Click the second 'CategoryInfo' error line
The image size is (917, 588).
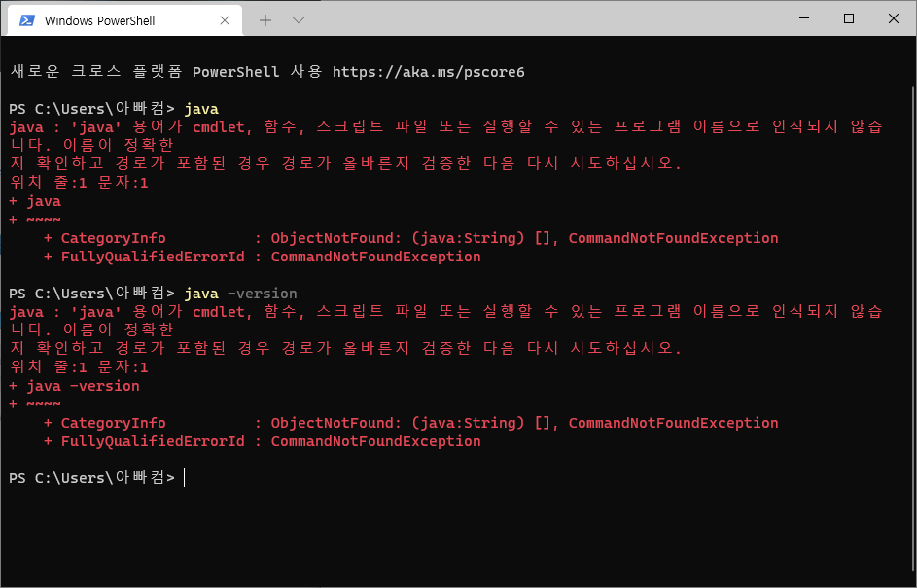(x=410, y=423)
